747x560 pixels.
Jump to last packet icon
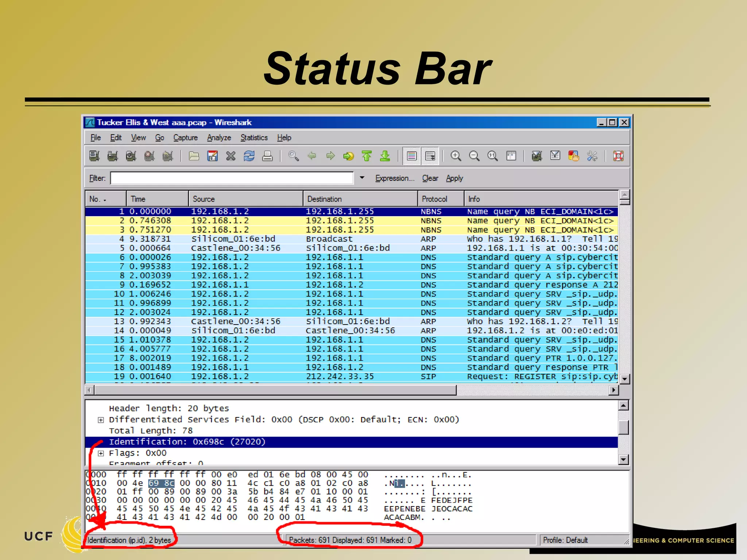[385, 156]
